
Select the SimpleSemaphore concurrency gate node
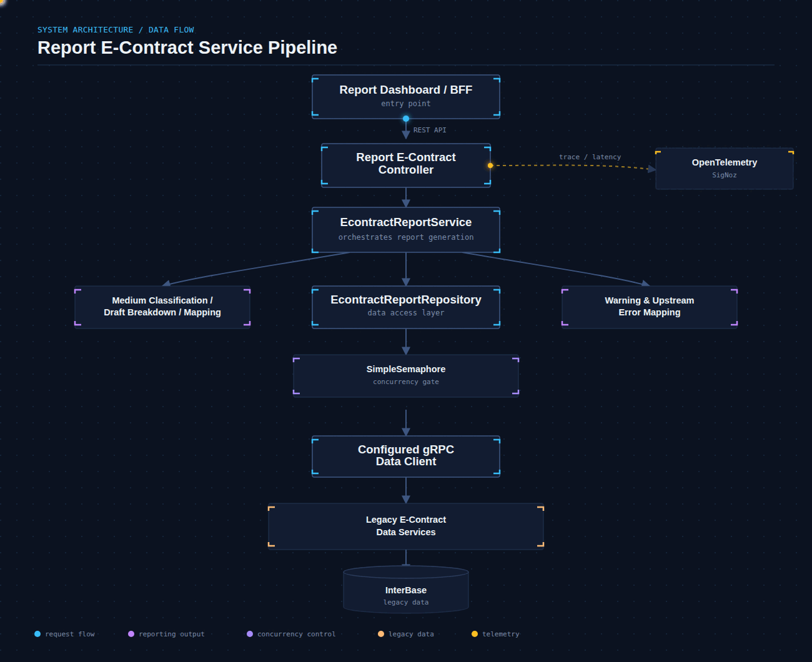coord(406,376)
